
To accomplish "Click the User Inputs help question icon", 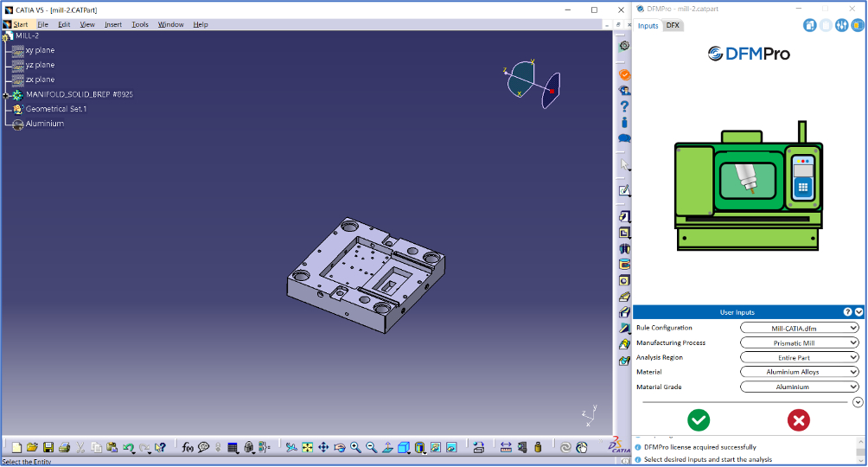I will coord(847,312).
